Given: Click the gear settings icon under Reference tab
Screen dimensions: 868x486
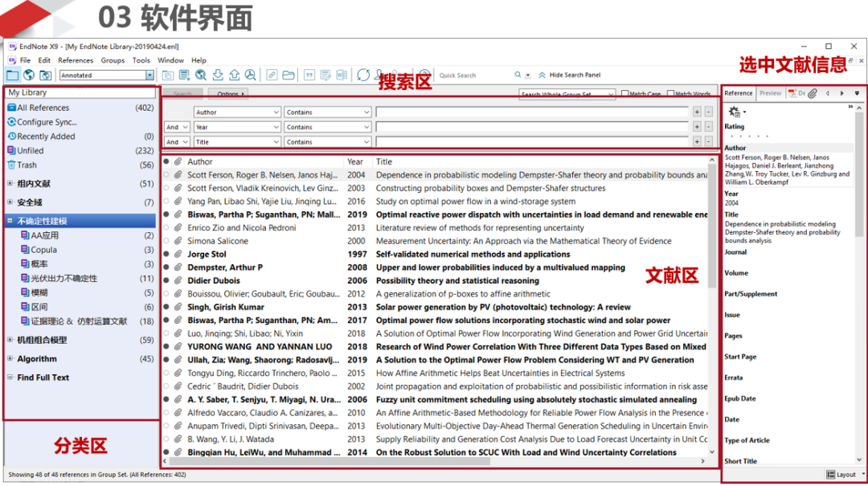Looking at the screenshot, I should (734, 112).
